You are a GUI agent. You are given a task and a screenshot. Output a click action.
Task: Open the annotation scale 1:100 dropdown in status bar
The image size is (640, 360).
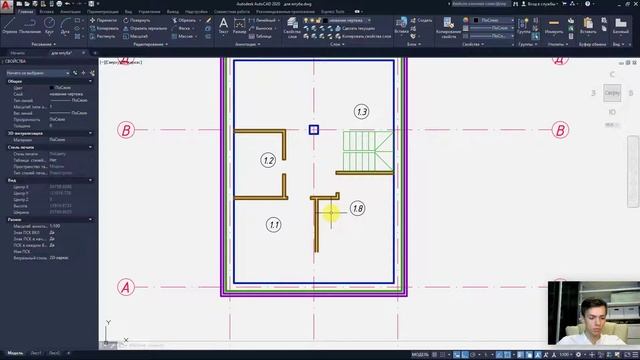click(565, 355)
